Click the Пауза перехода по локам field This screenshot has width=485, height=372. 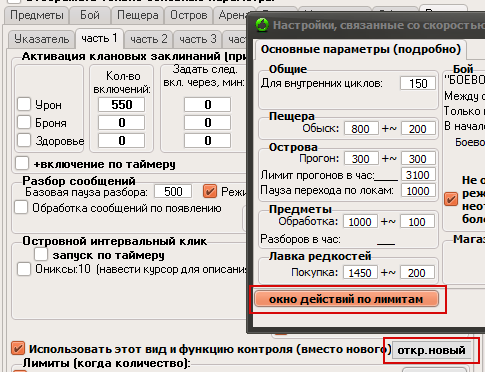pyautogui.click(x=418, y=191)
